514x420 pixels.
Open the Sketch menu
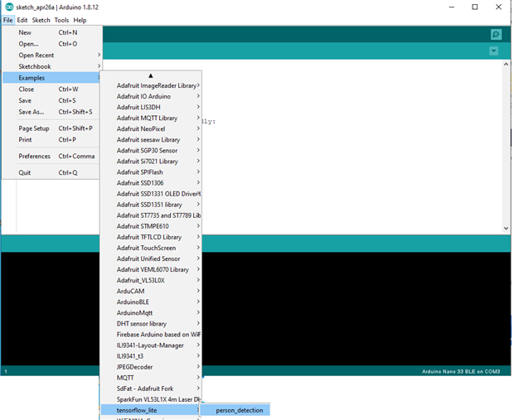tap(41, 20)
